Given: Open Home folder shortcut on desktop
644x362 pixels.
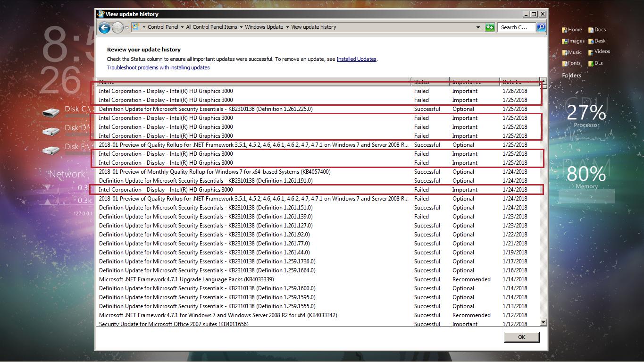Looking at the screenshot, I should (x=572, y=30).
